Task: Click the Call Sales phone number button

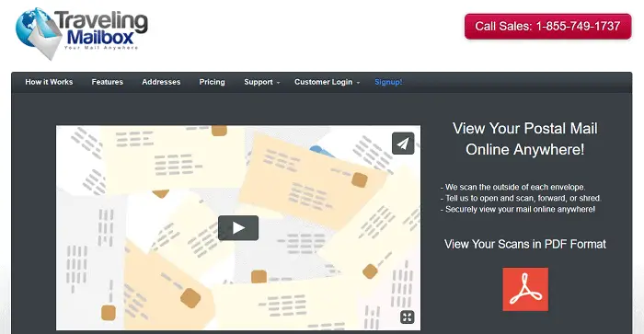Action: pyautogui.click(x=548, y=27)
